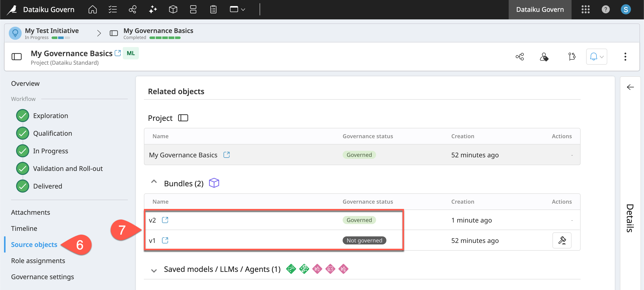Screen dimensions: 644x290
Task: Open the relationships graph icon in top bar
Action: coord(133,10)
